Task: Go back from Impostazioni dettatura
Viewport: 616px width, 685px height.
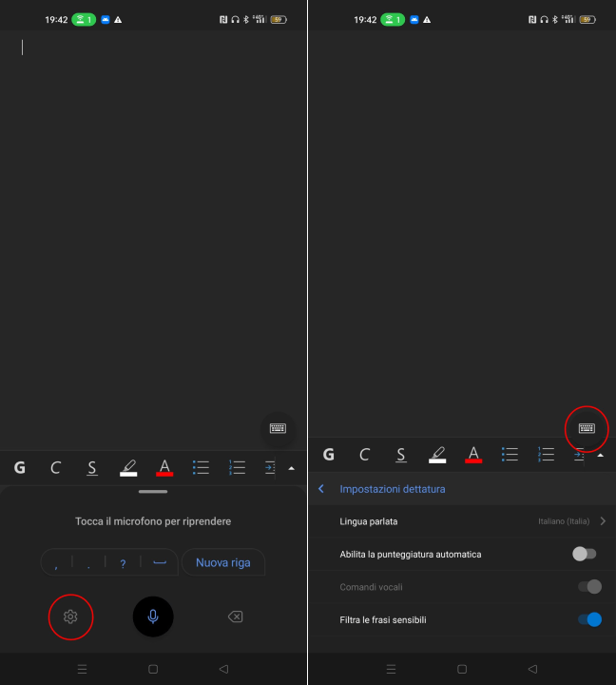Action: point(321,489)
